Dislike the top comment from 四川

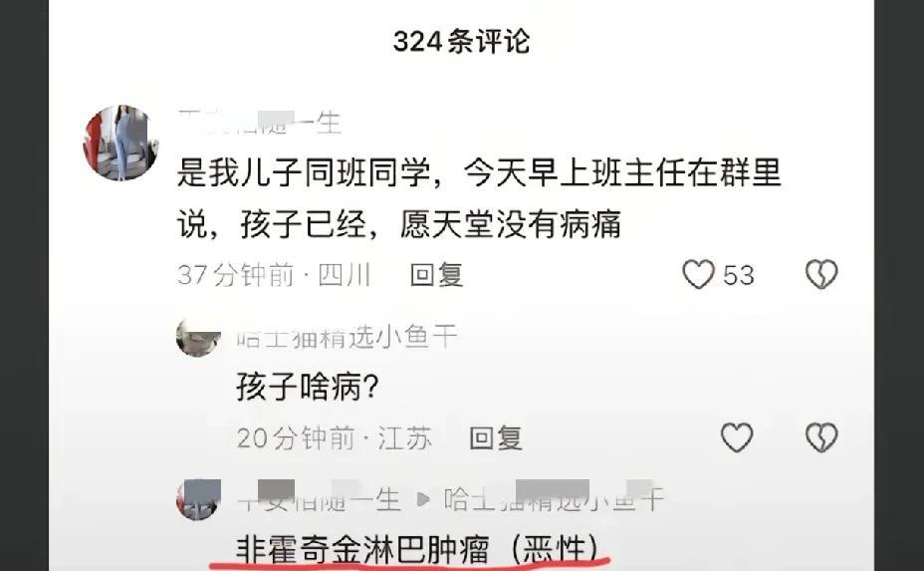(821, 274)
